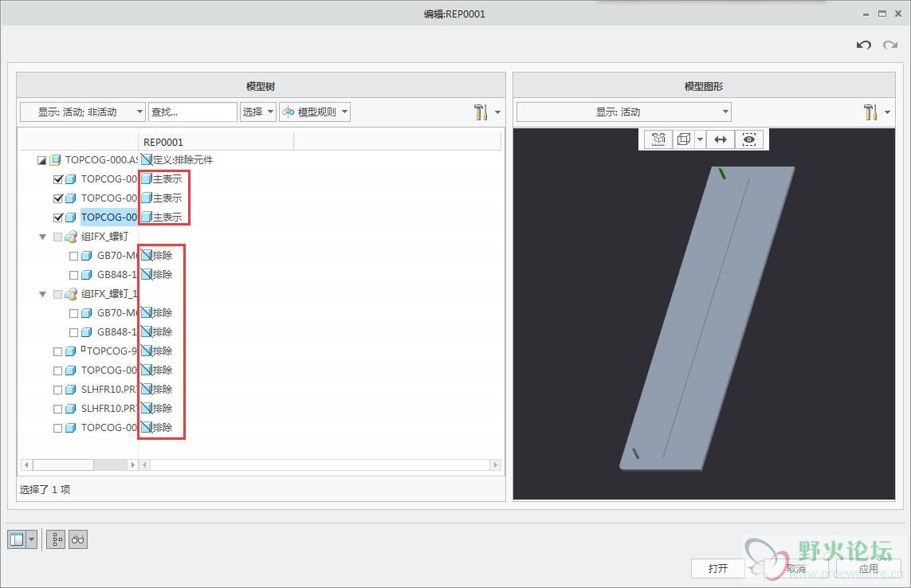Check the first GB70-M component checkbox
The width and height of the screenshot is (911, 588).
click(74, 256)
